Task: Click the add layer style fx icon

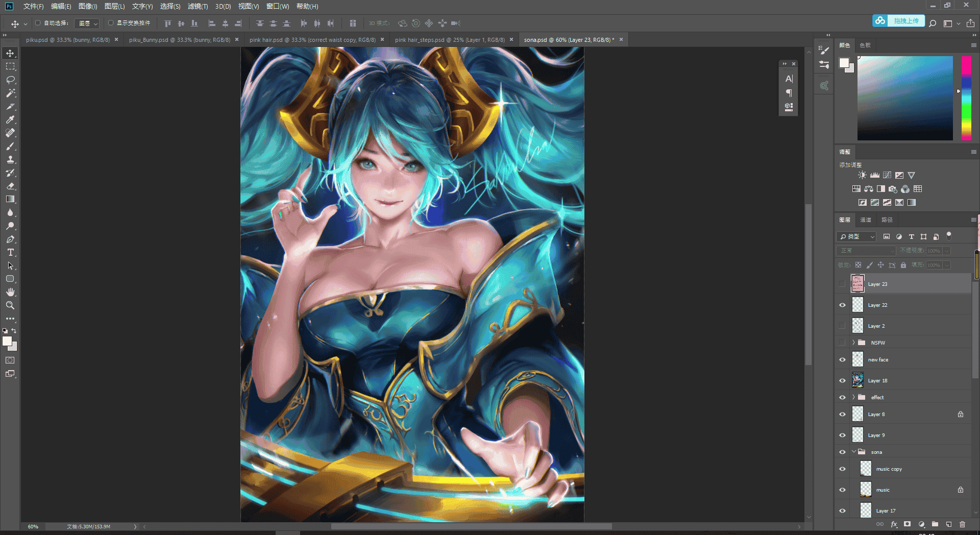Action: coord(894,524)
